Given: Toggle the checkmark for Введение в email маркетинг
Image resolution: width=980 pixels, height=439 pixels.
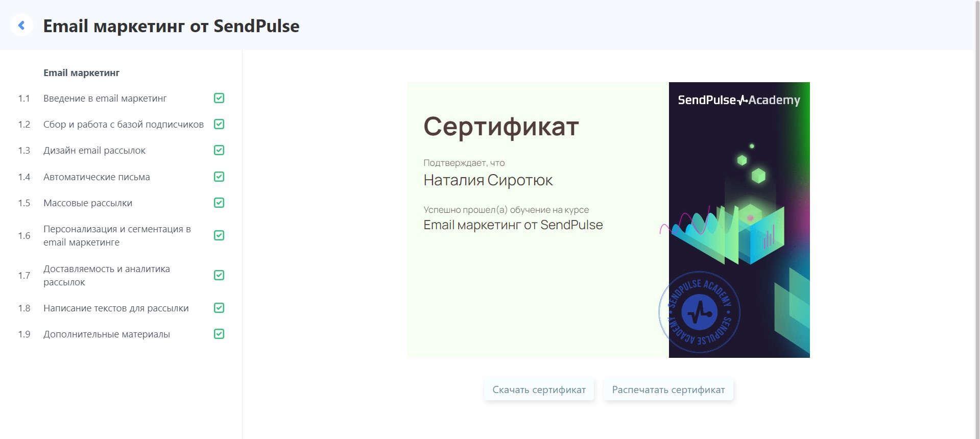Looking at the screenshot, I should tap(219, 98).
